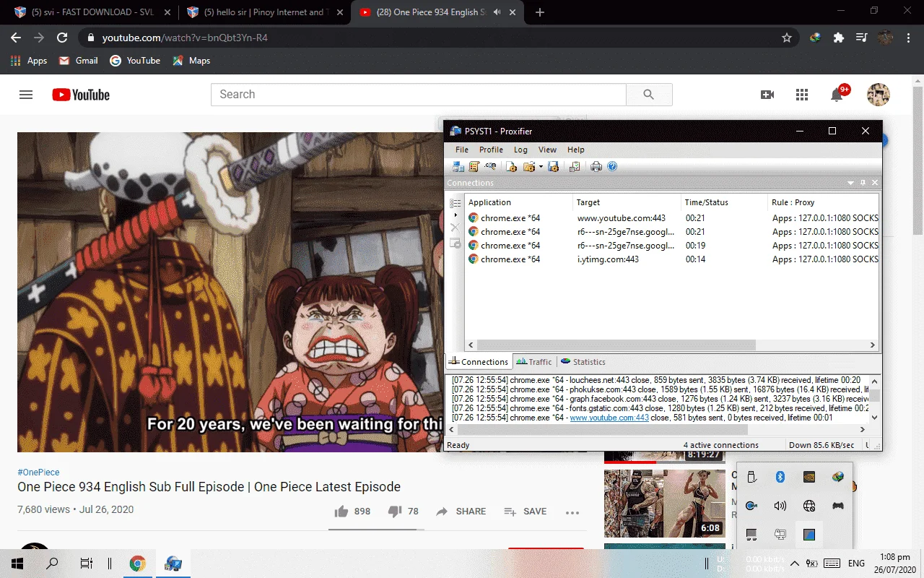The image size is (924, 578).
Task: Open Gmail bookmark in bookmarks bar
Action: 78,61
